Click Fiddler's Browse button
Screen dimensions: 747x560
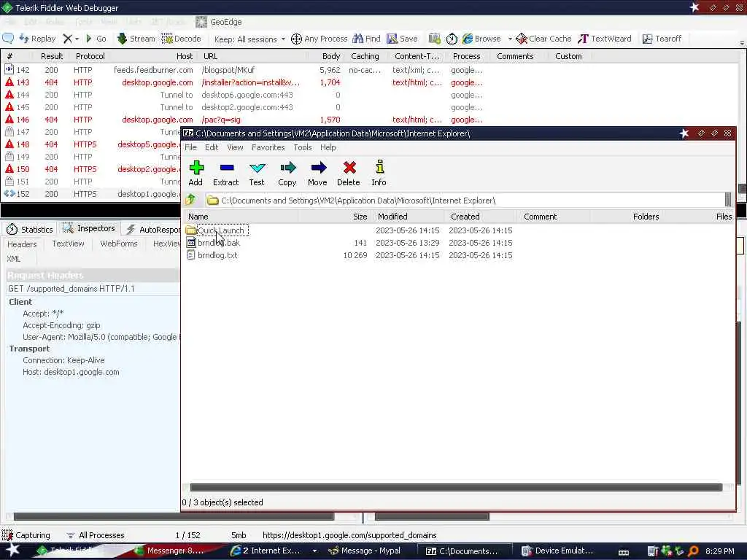click(481, 39)
